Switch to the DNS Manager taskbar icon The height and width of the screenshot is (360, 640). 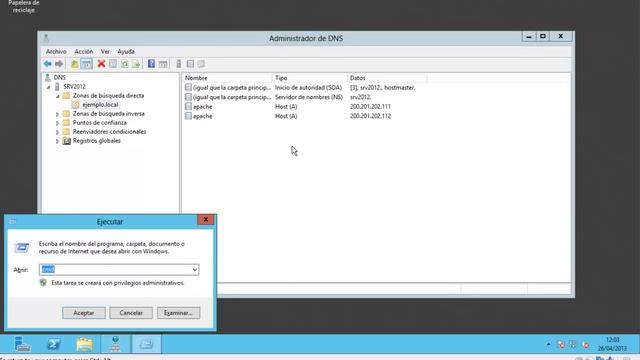point(116,344)
